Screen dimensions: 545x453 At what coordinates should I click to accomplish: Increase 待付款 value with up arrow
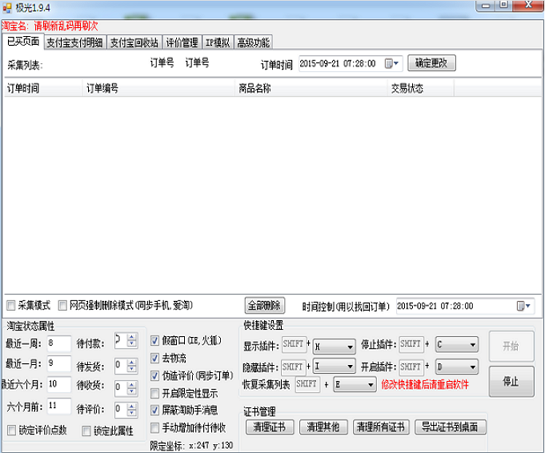click(x=132, y=337)
